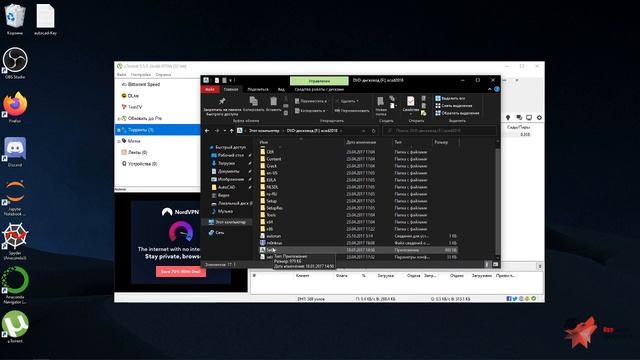Open uTorrent Settings menu
This screenshot has height=360, width=640.
(141, 75)
